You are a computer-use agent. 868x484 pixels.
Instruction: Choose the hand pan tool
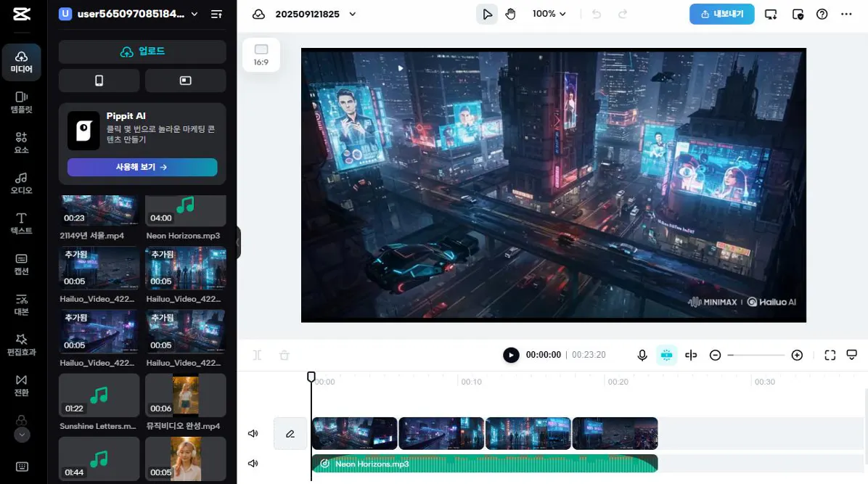coord(510,15)
